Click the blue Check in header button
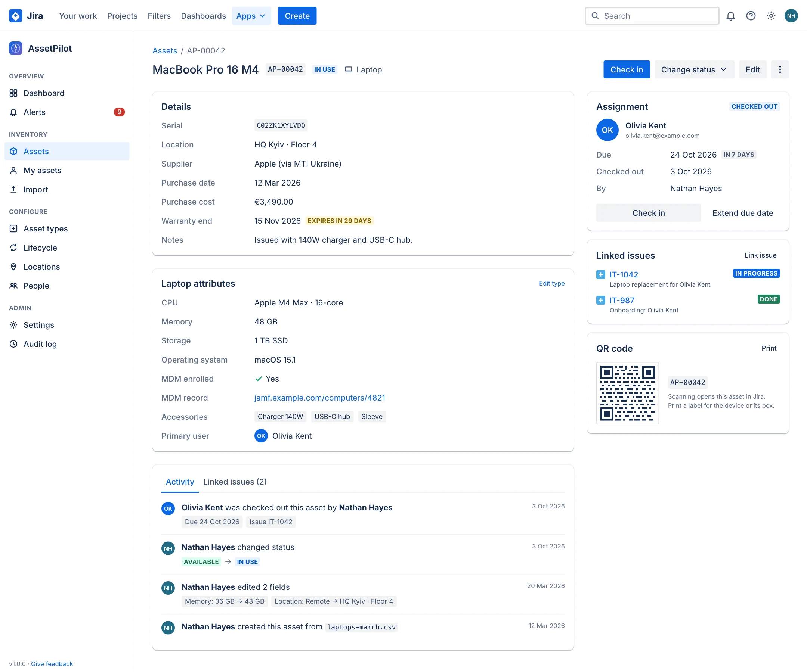The width and height of the screenshot is (807, 672). 627,69
